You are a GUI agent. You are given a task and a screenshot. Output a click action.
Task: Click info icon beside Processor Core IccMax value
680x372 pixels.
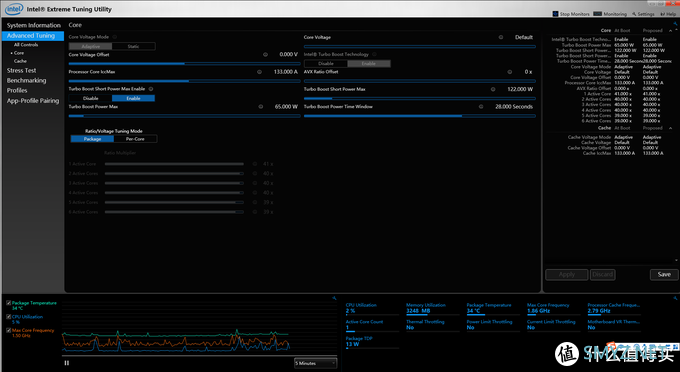coord(259,72)
